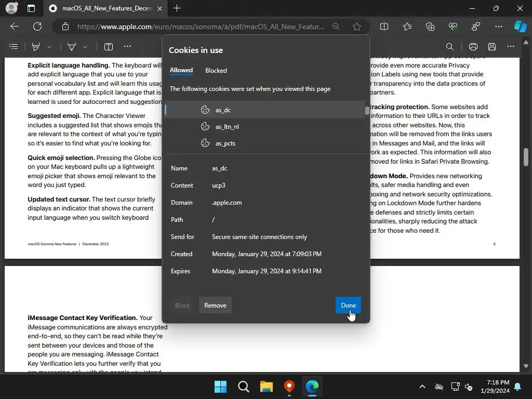Print the PDF document
Screen dimensions: 532x399
(473, 46)
